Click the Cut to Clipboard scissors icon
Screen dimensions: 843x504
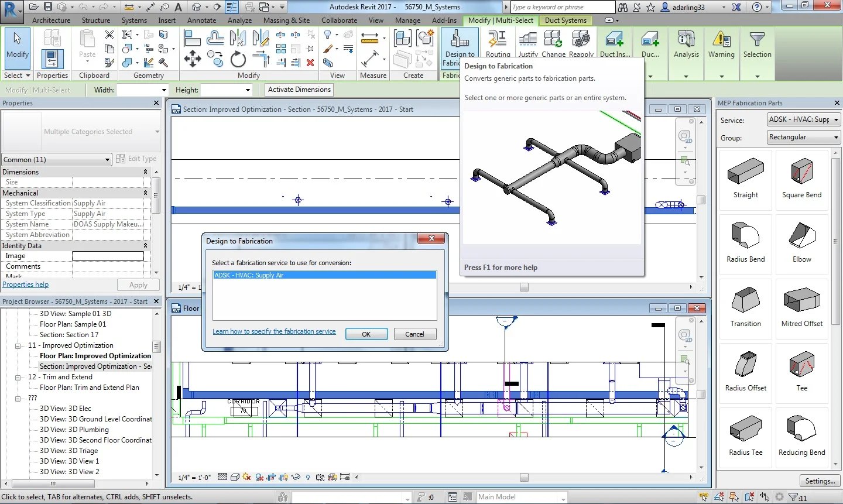pyautogui.click(x=109, y=35)
